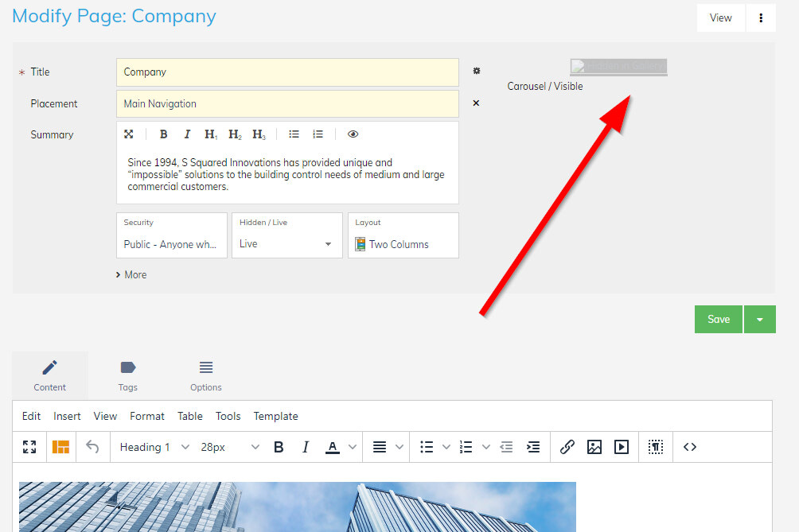
Task: Open the Insert menu
Action: pos(67,416)
